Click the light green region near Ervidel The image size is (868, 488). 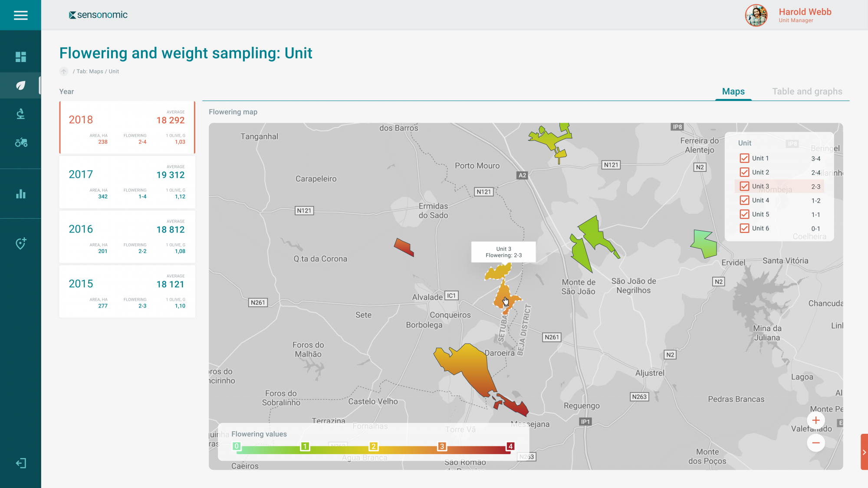pos(705,244)
